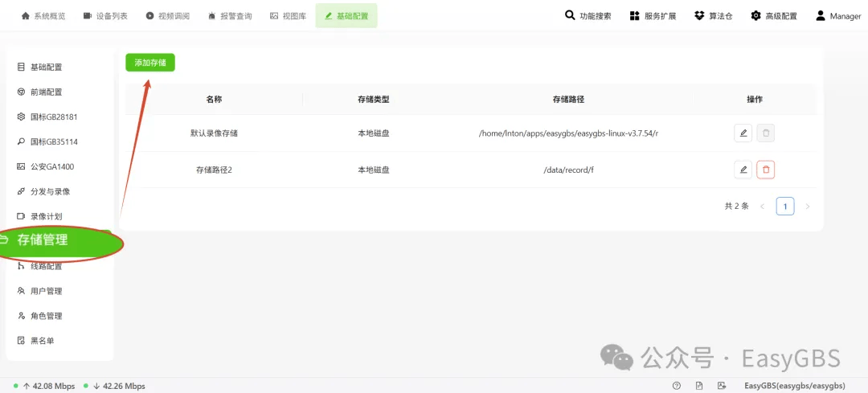Edit the 存储路径2 storage entry

point(743,170)
